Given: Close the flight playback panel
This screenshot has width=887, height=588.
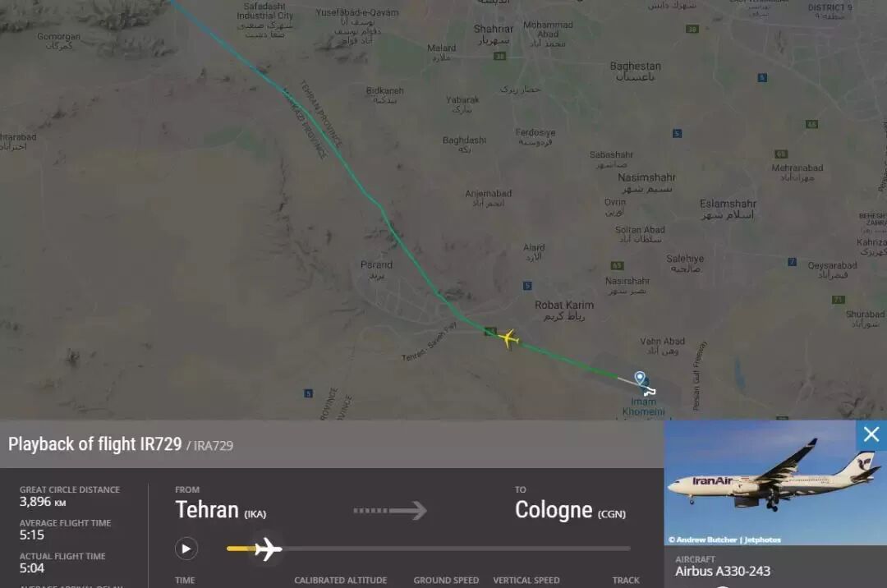Looking at the screenshot, I should pyautogui.click(x=871, y=434).
